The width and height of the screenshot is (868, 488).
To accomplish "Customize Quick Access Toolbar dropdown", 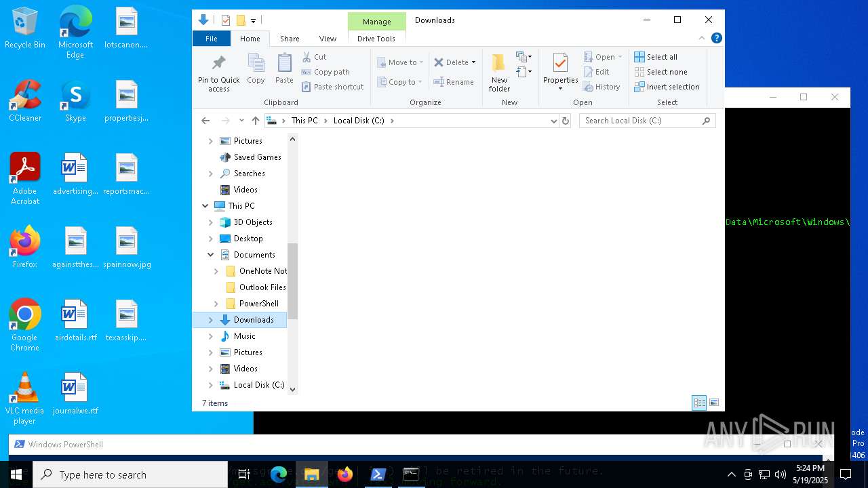I will pos(253,20).
